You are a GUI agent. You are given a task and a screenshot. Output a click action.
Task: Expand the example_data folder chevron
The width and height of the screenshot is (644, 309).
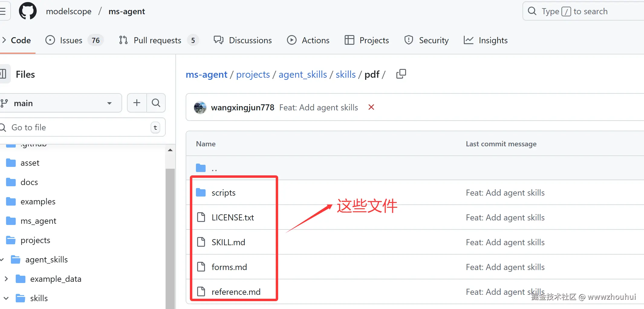tap(6, 279)
